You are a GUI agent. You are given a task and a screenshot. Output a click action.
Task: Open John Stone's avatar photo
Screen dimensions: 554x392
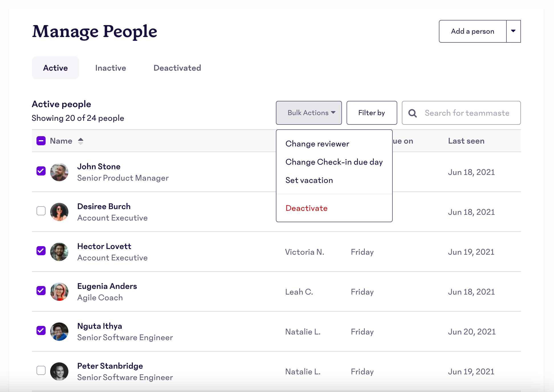point(59,172)
